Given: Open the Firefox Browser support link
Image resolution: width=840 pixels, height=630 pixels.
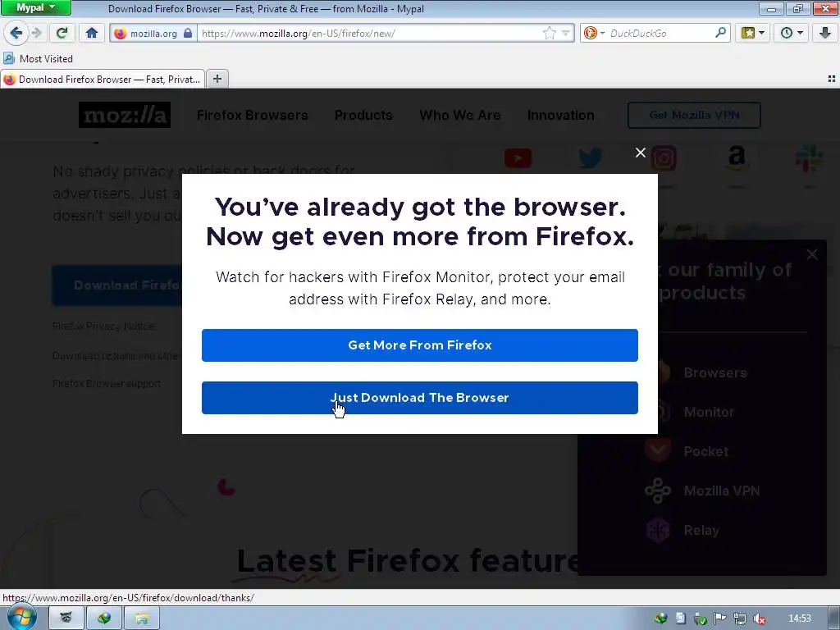Looking at the screenshot, I should point(107,384).
